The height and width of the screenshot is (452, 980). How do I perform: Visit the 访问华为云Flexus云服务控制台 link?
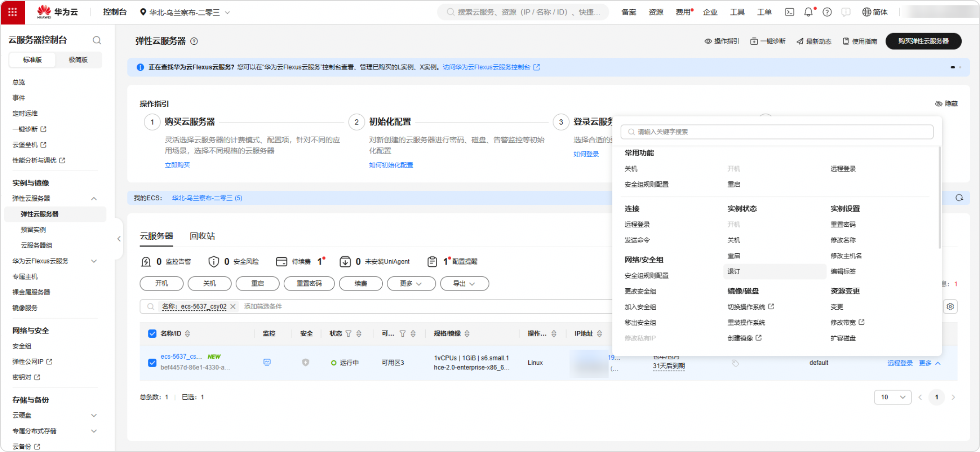[x=491, y=67]
